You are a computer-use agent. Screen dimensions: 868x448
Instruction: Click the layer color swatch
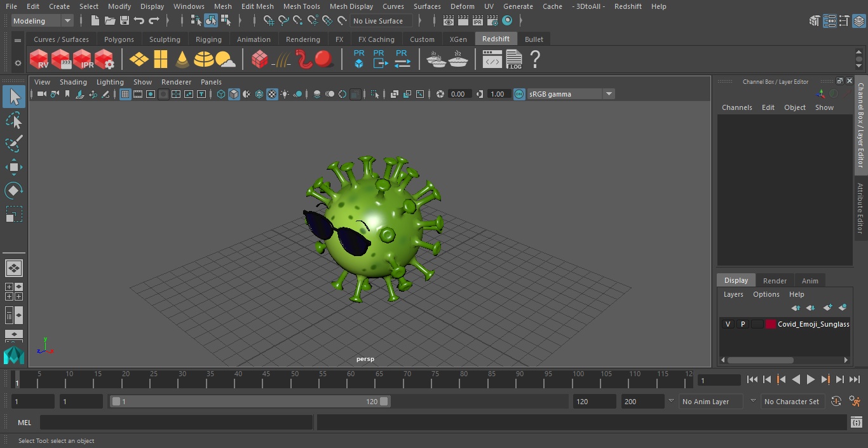(771, 324)
